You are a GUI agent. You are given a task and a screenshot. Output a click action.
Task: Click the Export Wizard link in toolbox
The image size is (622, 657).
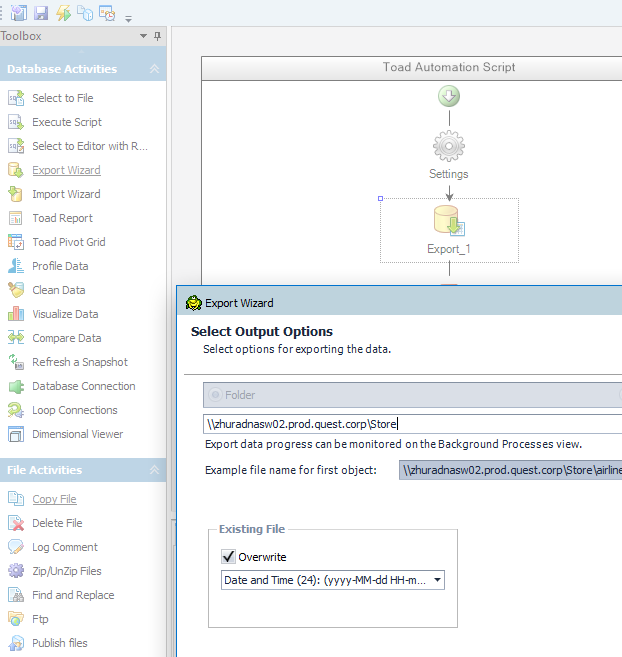click(x=66, y=170)
